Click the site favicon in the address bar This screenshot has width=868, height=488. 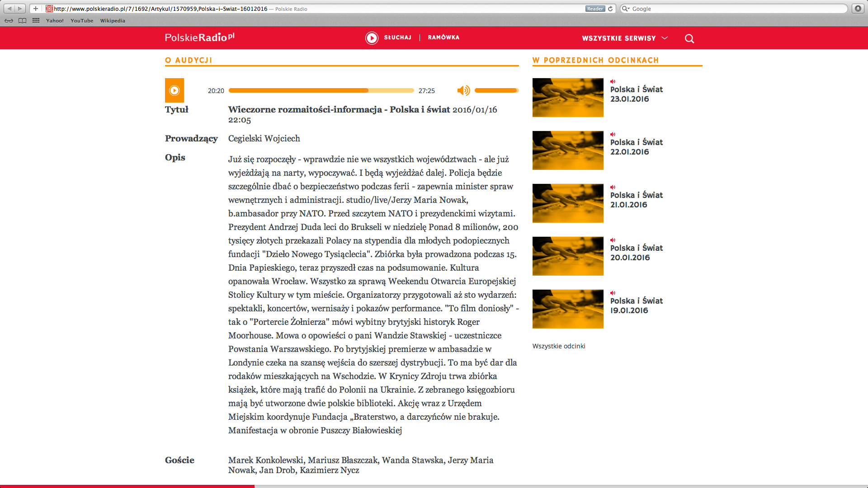pos(49,9)
